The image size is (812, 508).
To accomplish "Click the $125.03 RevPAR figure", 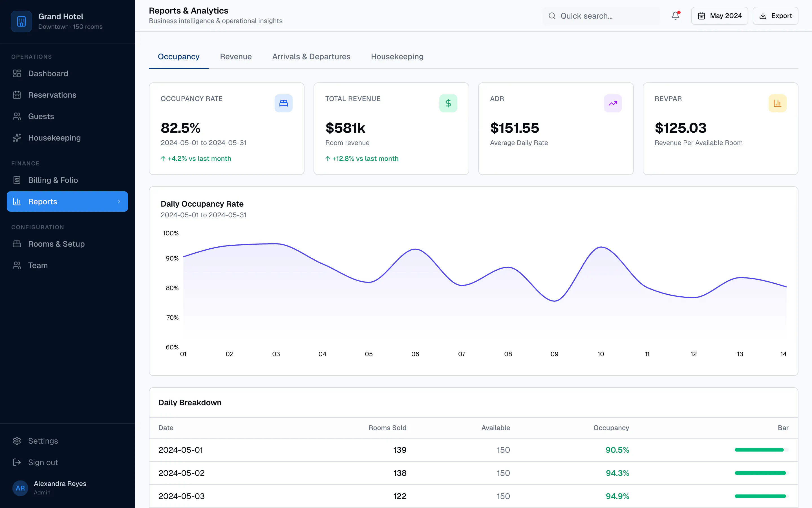I will [680, 128].
